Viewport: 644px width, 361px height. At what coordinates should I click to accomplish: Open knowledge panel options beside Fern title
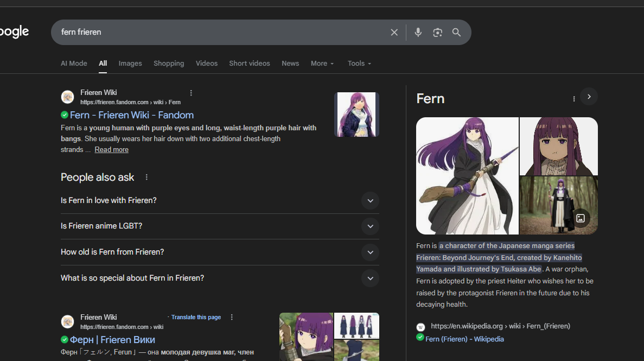(574, 99)
